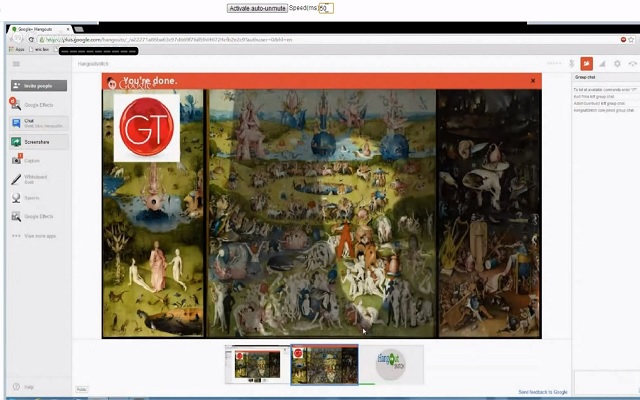Select the highlighted painting thumbnail
640x400 pixels.
(x=324, y=365)
